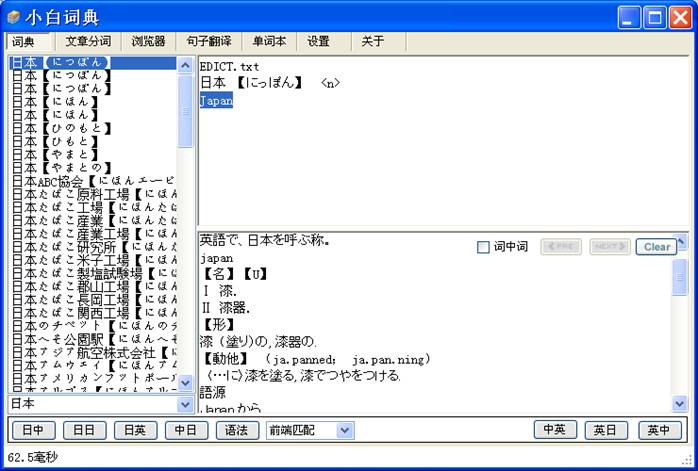Click the word list scroll down arrow

(x=185, y=383)
